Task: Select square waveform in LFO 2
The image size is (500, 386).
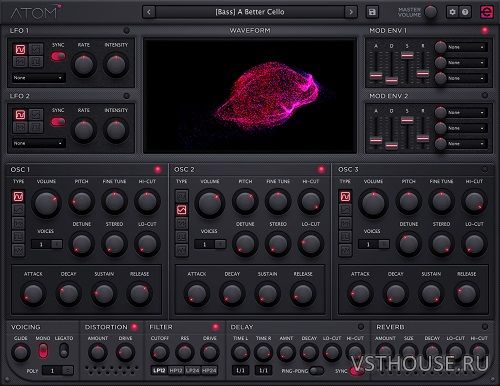Action: point(36,127)
